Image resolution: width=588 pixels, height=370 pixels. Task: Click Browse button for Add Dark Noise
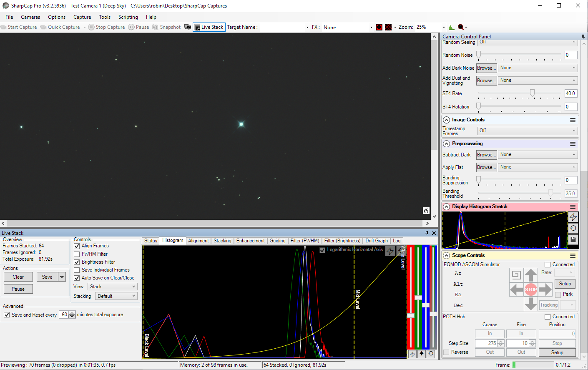487,68
